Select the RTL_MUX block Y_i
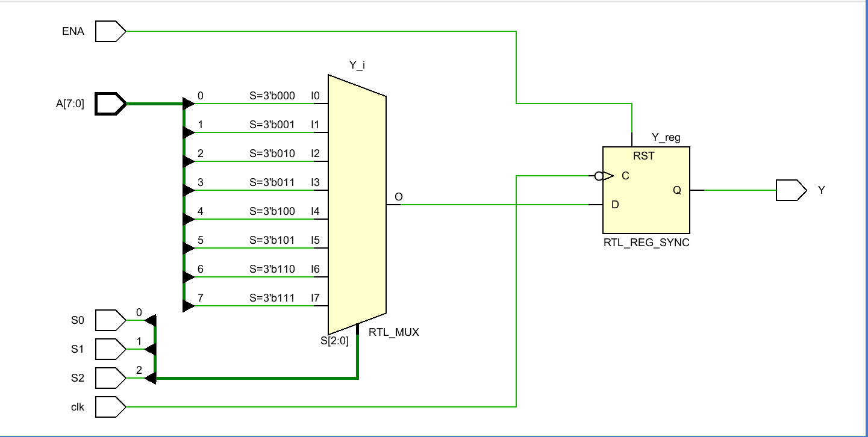The height and width of the screenshot is (437, 868). [x=357, y=205]
